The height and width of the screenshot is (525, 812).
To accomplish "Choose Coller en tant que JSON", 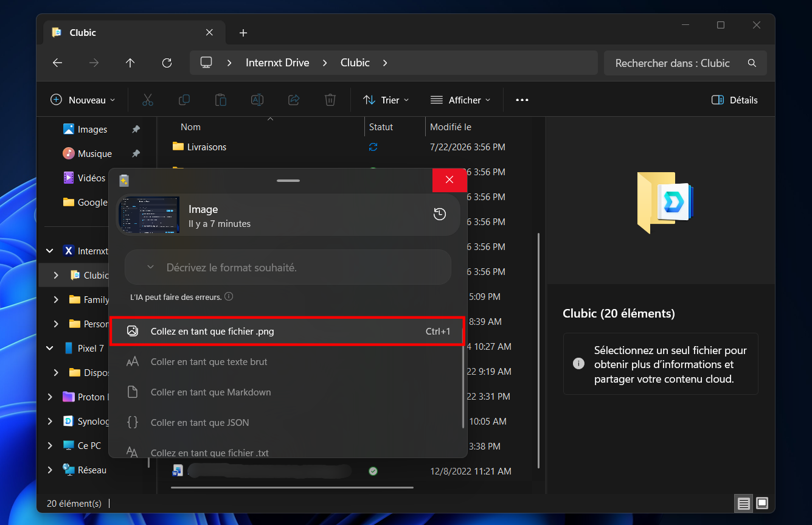I will tap(286, 423).
